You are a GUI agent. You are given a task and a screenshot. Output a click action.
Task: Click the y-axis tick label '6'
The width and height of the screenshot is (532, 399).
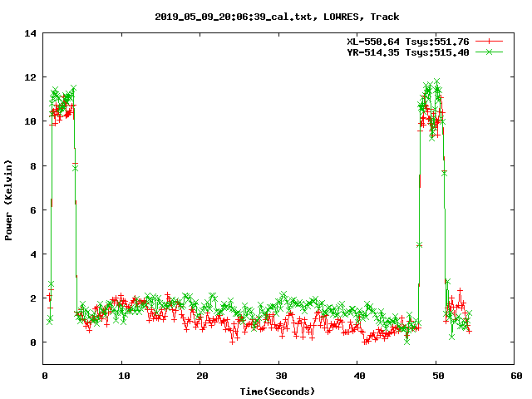tap(33, 210)
